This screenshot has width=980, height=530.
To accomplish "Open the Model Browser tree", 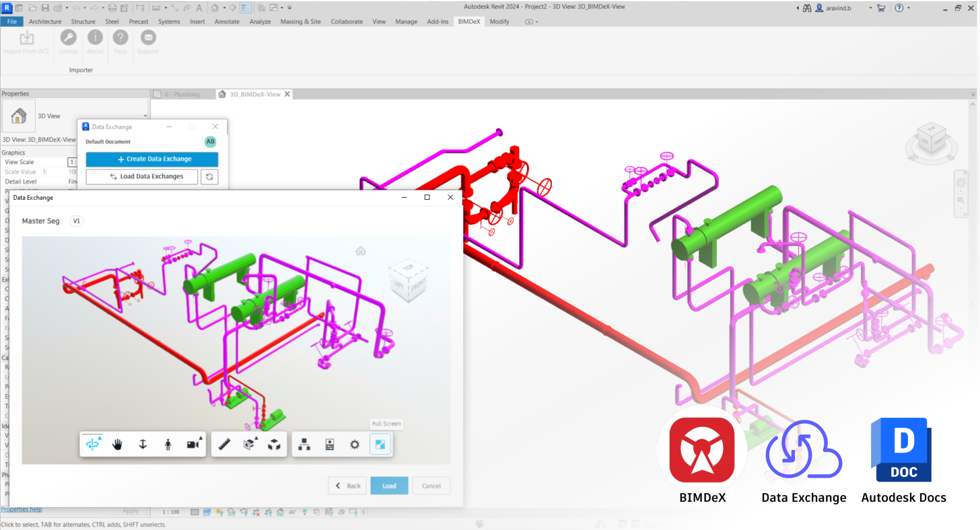I will point(304,445).
